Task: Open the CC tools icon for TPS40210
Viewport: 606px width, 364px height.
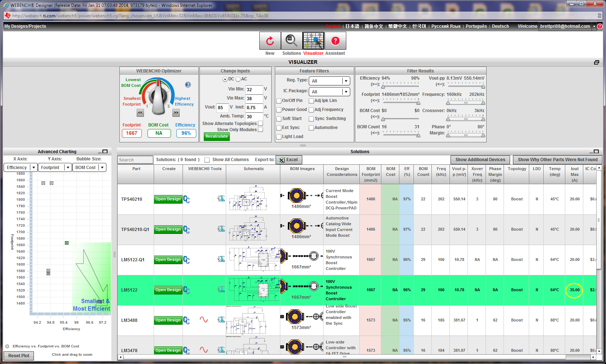Action: [x=187, y=199]
